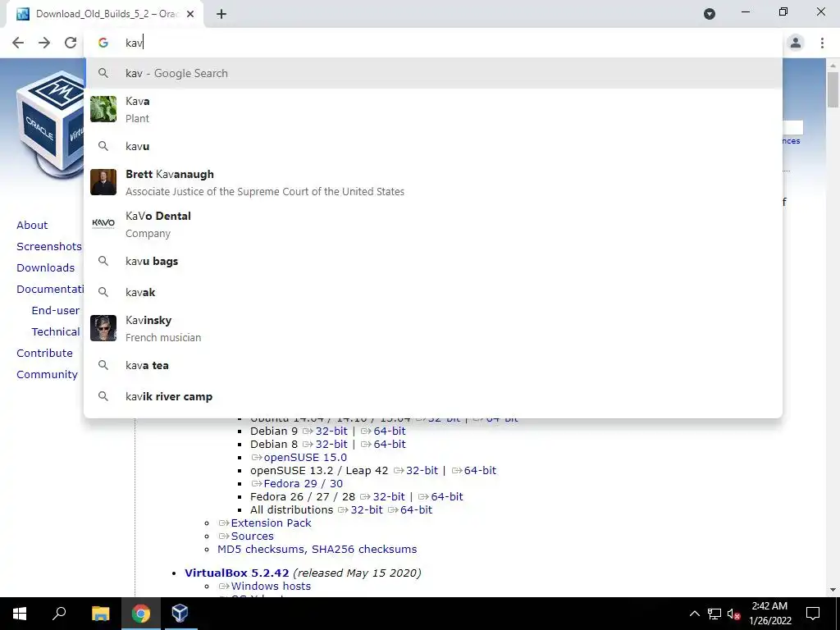Click search magnifier beside 'kava tea'

(103, 365)
